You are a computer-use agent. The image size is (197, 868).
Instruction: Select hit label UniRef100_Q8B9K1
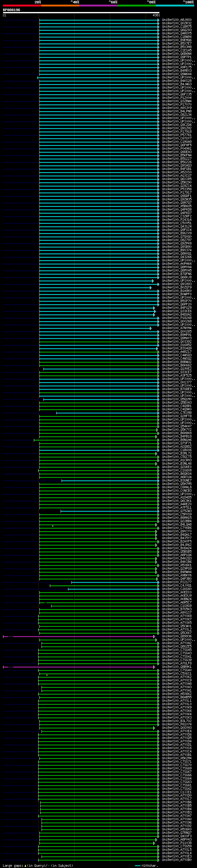(x=176, y=667)
